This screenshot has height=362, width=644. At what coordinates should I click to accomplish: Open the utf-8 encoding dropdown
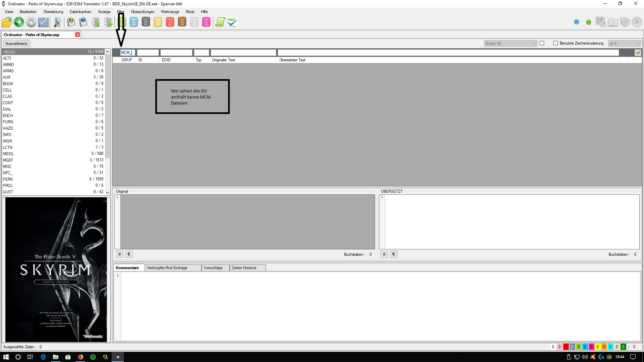pyautogui.click(x=625, y=44)
